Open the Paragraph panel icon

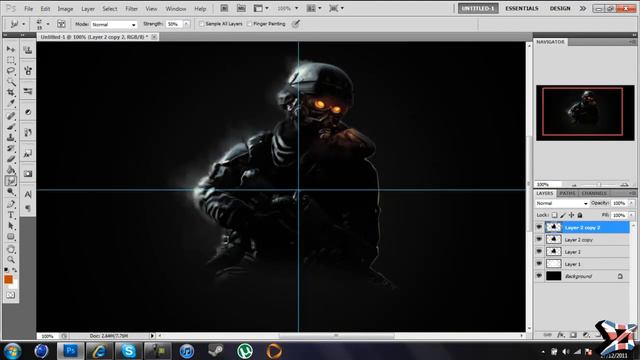28,209
